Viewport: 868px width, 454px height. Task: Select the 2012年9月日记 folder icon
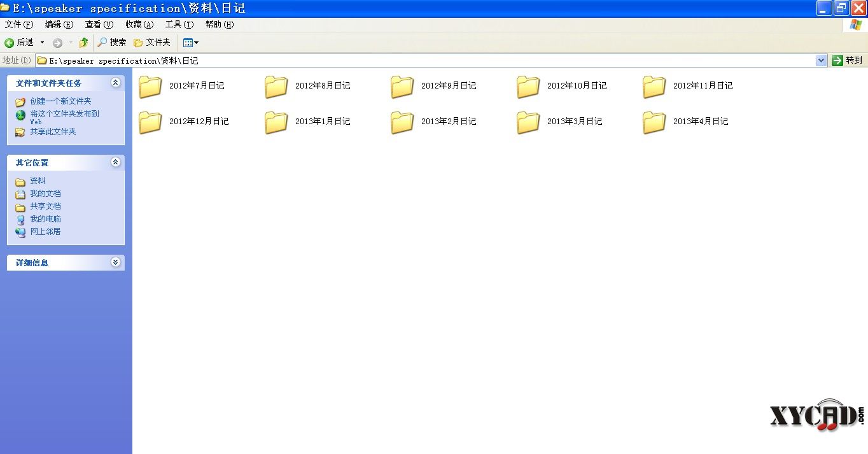[x=403, y=87]
